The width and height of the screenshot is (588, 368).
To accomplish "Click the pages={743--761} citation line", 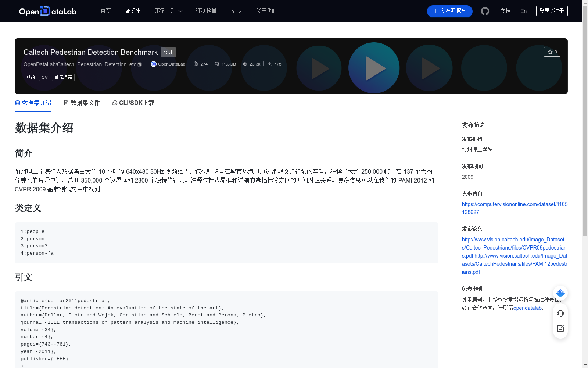I will [x=46, y=344].
